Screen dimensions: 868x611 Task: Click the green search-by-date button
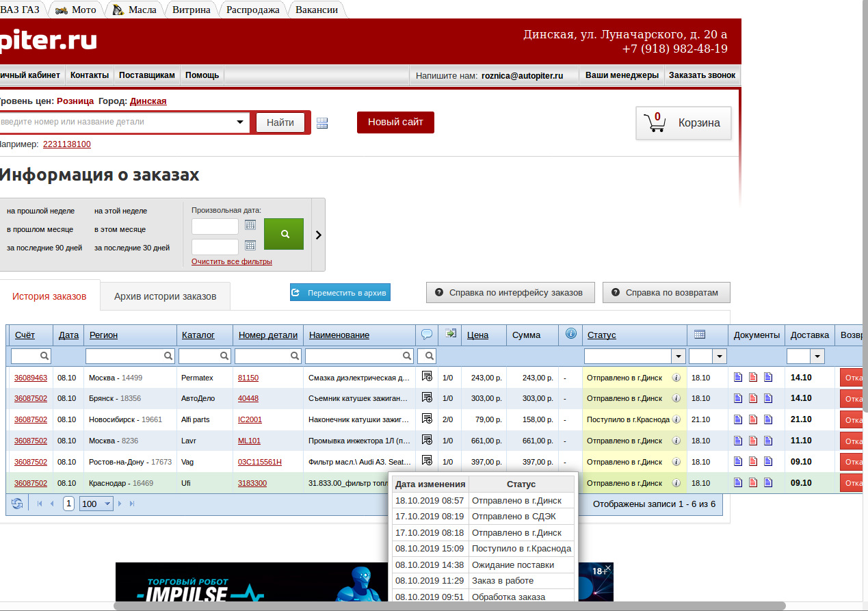(284, 234)
